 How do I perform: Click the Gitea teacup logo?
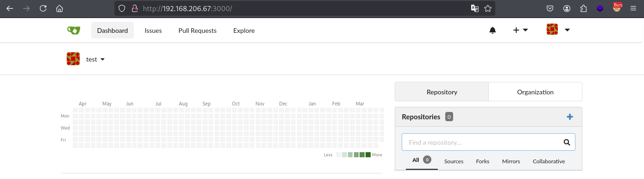pos(73,31)
